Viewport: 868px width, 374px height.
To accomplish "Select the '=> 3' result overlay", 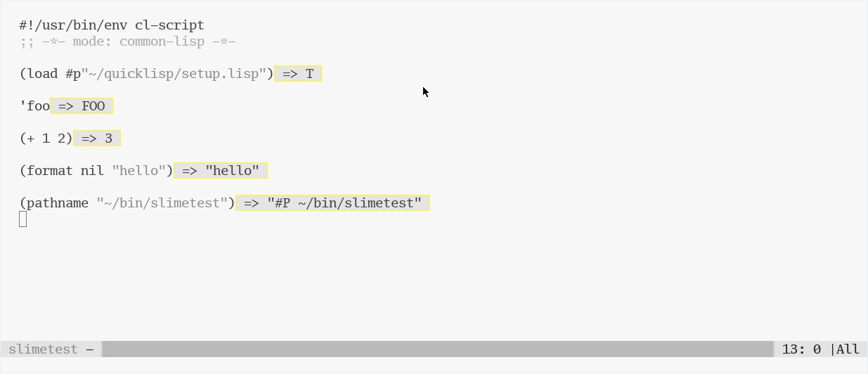I will tap(97, 138).
